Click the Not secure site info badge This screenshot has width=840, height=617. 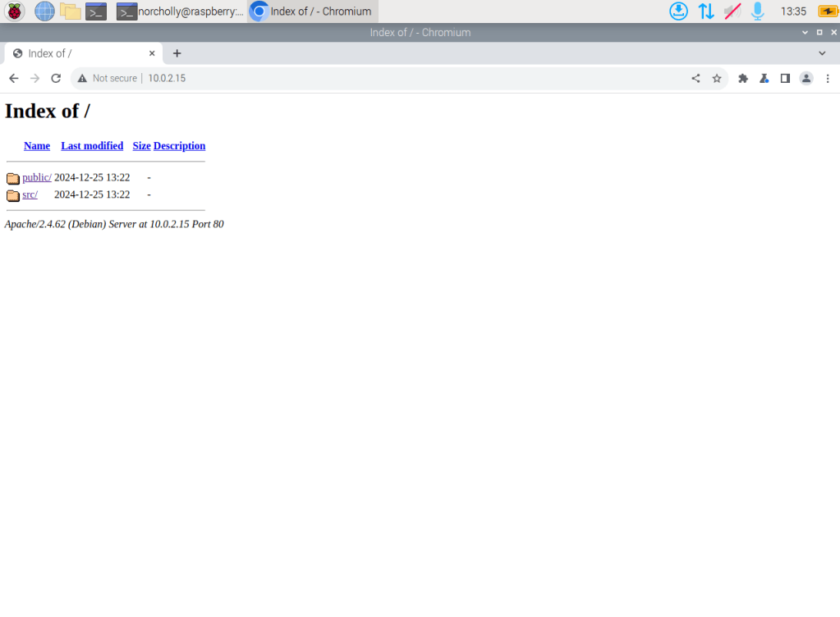click(x=108, y=78)
